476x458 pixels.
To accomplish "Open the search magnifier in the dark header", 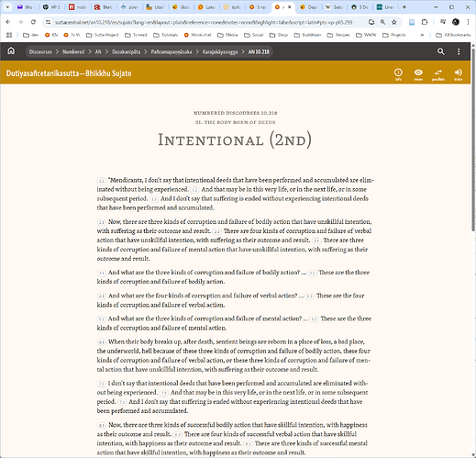I will pos(440,51).
